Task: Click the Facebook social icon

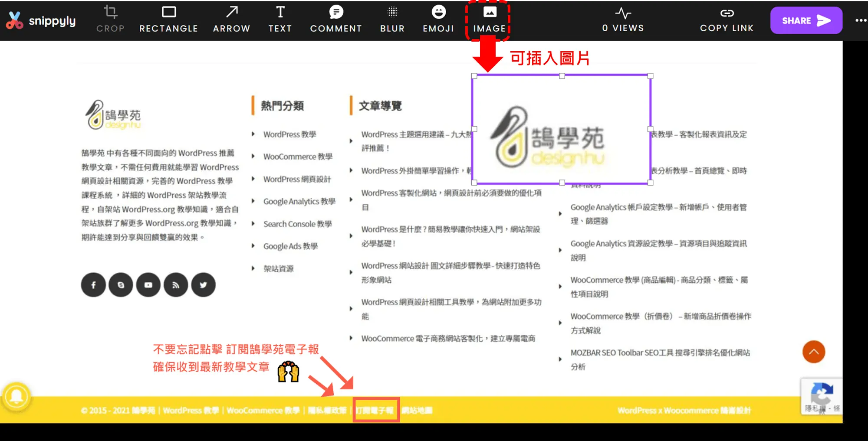Action: [93, 285]
